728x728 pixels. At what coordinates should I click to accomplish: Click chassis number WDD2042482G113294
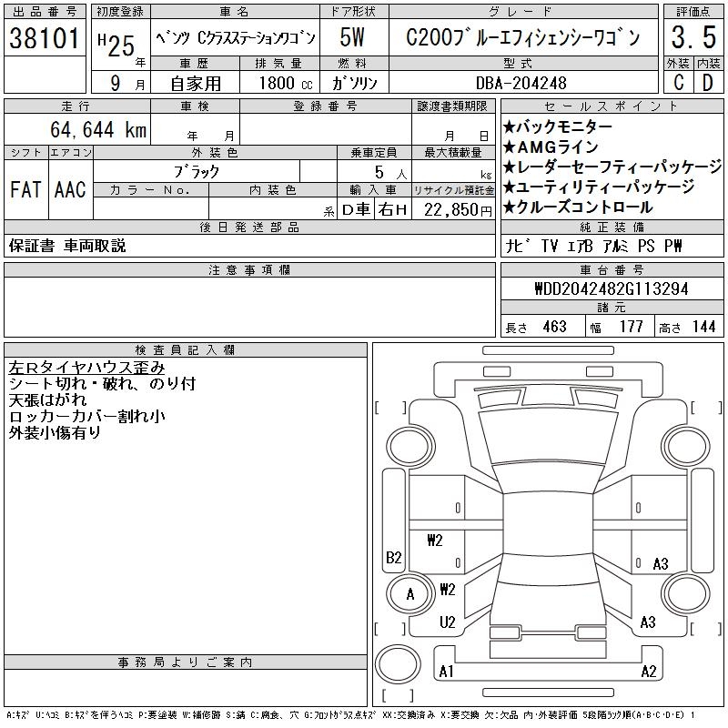coord(611,288)
